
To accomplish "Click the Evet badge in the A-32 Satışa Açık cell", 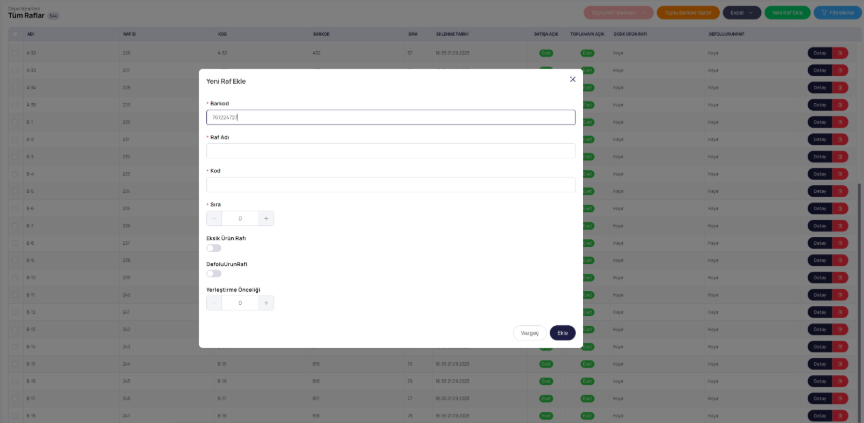I will click(x=546, y=53).
